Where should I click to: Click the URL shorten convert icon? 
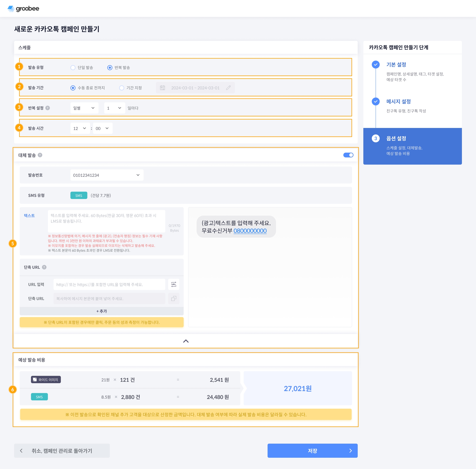174,285
